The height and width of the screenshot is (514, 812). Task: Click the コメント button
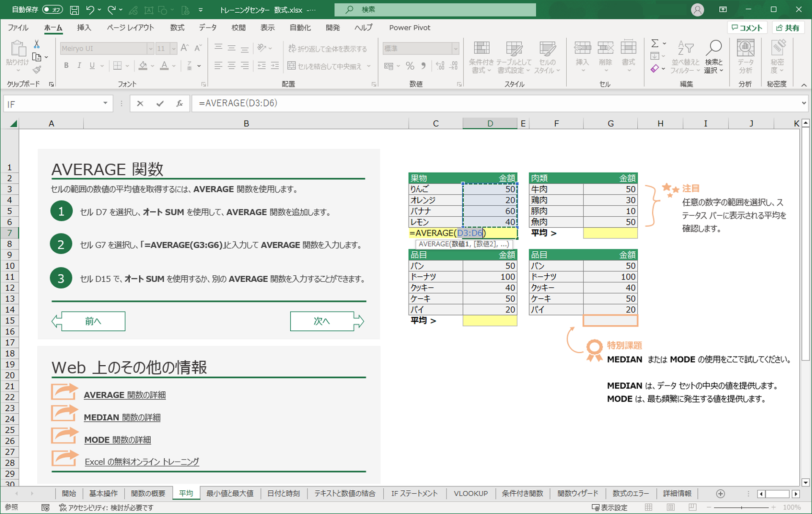point(747,28)
